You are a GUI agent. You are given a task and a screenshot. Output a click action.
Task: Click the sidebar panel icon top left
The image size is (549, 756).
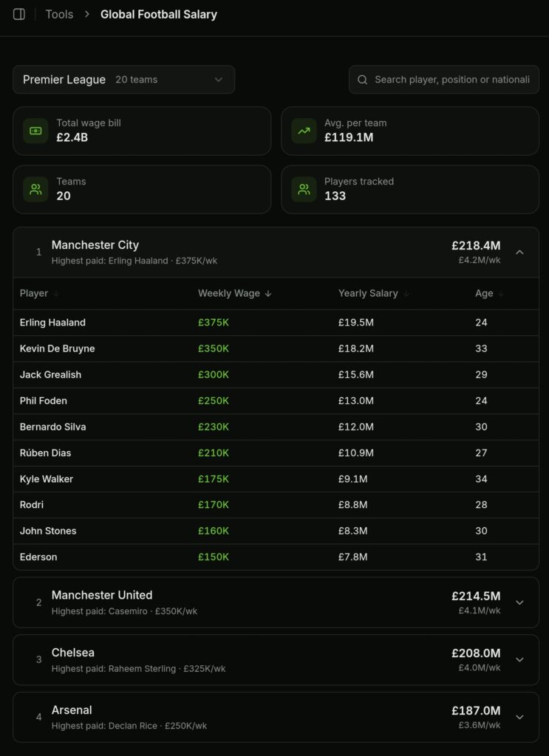(19, 14)
